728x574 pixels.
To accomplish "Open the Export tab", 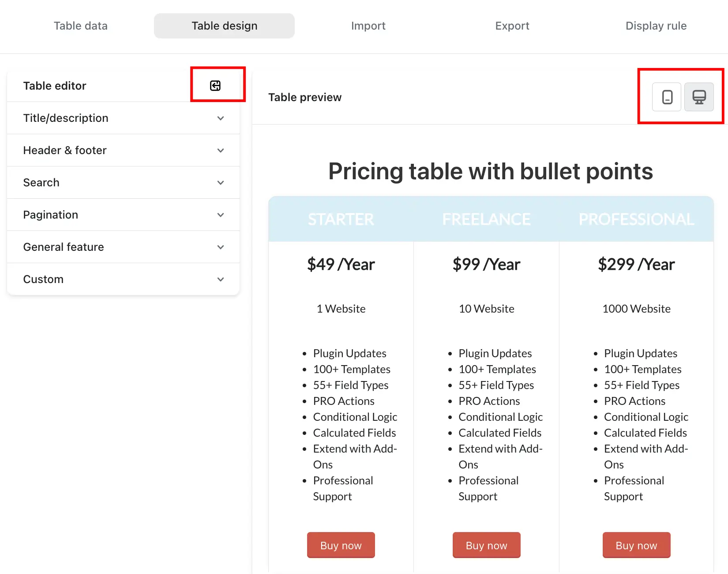I will click(512, 26).
